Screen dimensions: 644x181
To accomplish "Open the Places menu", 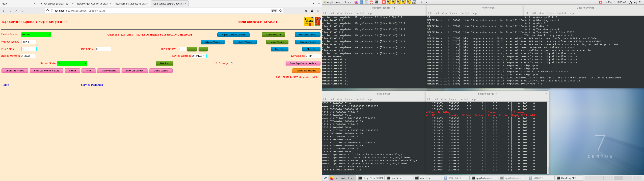I will (x=347, y=2).
